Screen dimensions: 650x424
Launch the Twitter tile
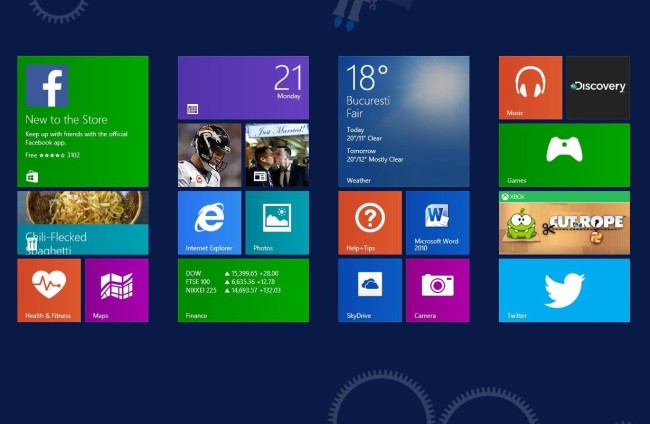point(564,290)
